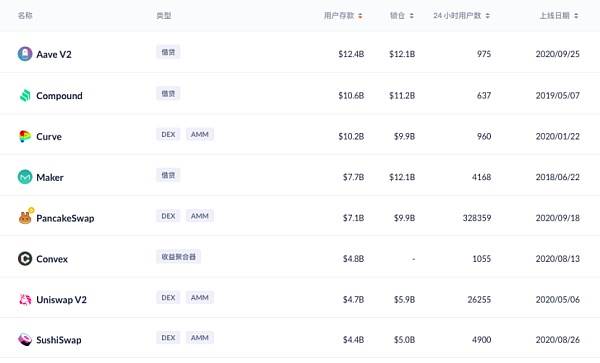Click the AMM tag on PancakeSwap row
Viewport: 600px width, 363px height.
(x=200, y=216)
